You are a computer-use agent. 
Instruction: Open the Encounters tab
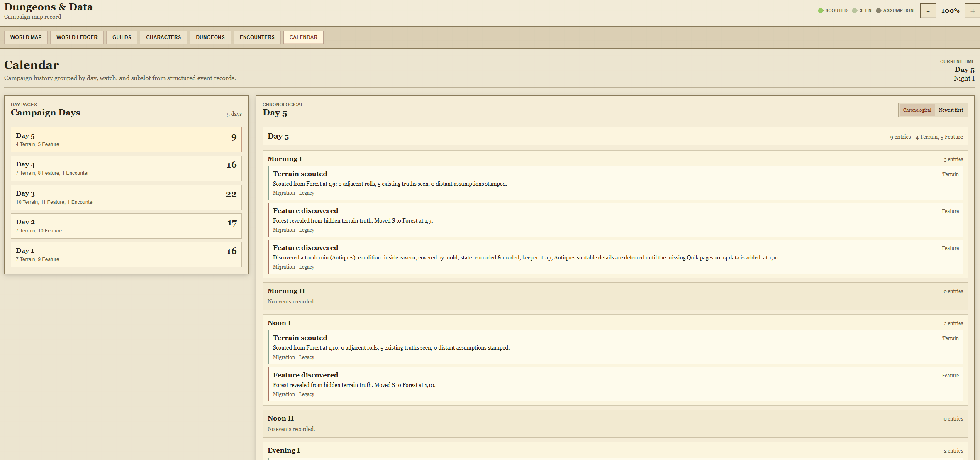tap(257, 37)
